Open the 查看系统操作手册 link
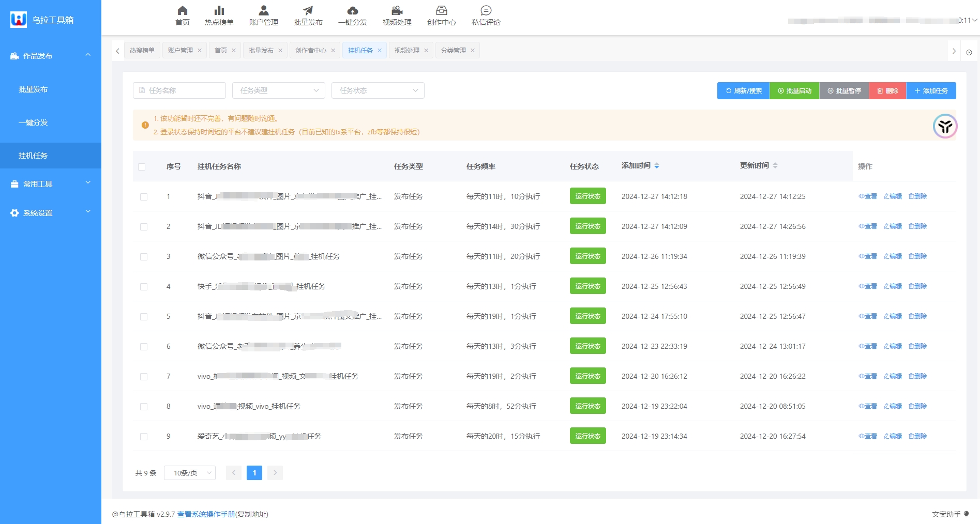The height and width of the screenshot is (524, 980). 206,514
